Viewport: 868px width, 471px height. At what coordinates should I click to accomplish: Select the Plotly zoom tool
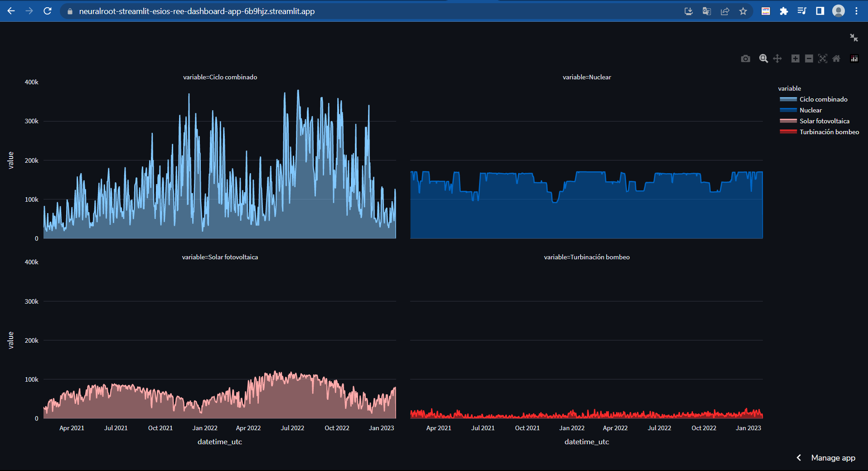[764, 58]
